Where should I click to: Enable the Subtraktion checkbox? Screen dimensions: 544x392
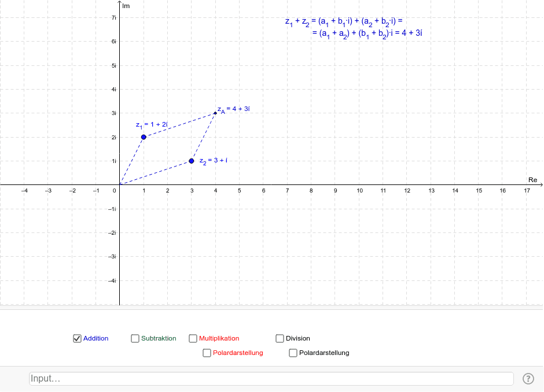[x=135, y=338]
